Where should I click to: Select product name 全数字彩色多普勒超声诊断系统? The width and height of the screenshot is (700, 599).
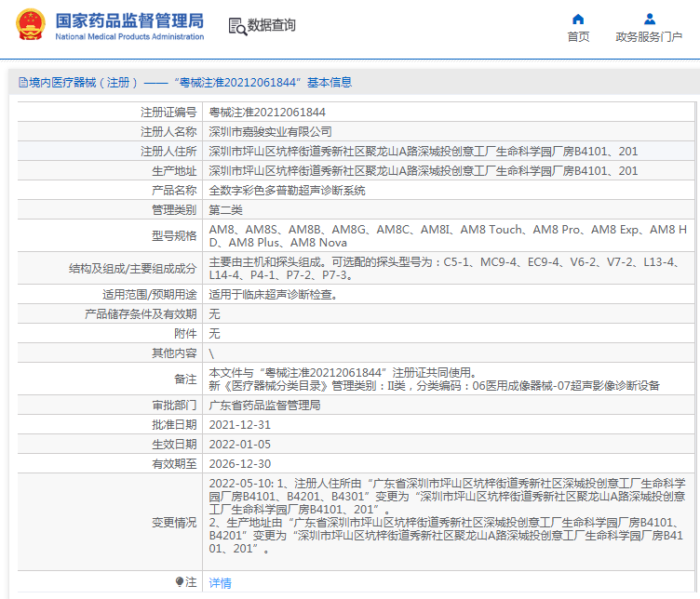(x=287, y=191)
